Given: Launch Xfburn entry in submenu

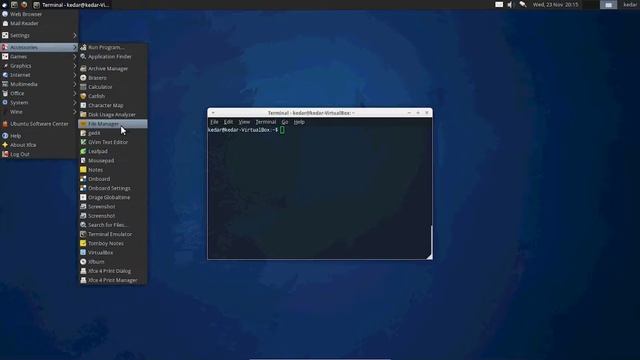Looking at the screenshot, I should (113, 262).
